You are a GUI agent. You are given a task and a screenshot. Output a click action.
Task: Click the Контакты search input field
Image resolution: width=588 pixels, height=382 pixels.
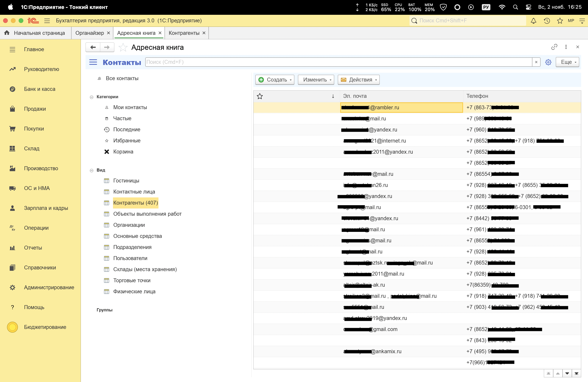click(x=339, y=62)
